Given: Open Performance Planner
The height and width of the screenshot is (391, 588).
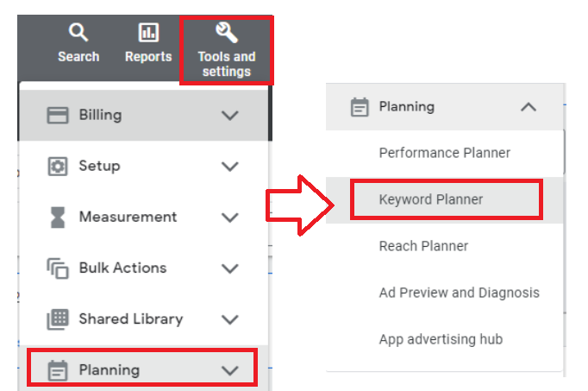Looking at the screenshot, I should 444,153.
